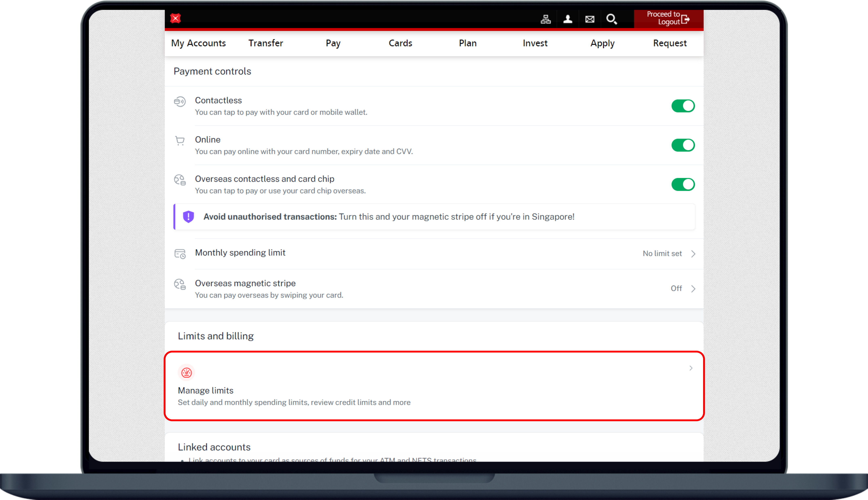Click the search magnifier icon
This screenshot has width=868, height=500.
point(612,19)
